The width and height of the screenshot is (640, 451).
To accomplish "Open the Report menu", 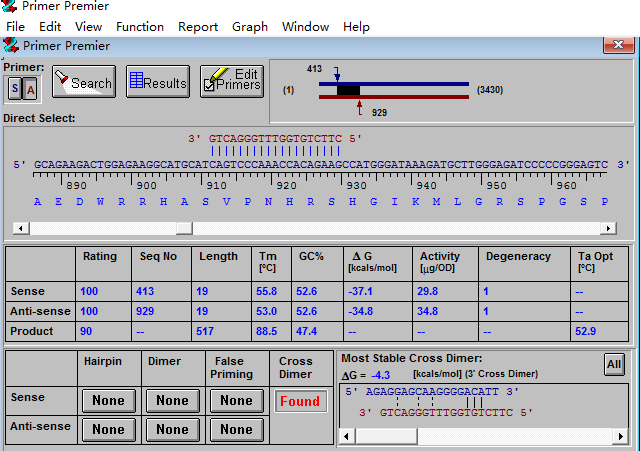I will [198, 27].
